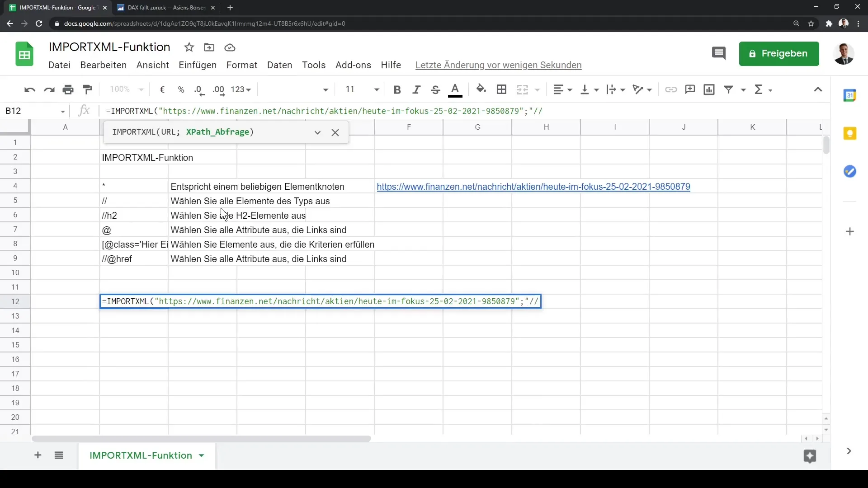Viewport: 868px width, 488px height.
Task: Insert a comment
Action: click(x=690, y=89)
